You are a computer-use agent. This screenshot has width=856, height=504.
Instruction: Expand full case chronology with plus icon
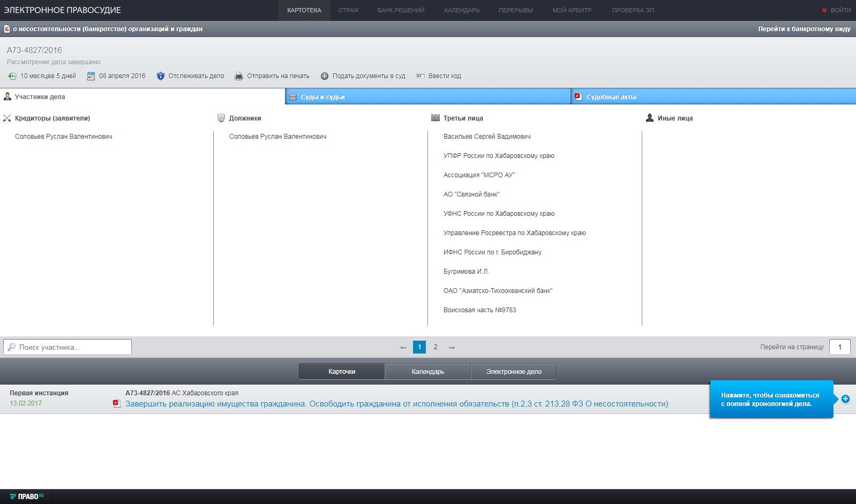(x=845, y=399)
